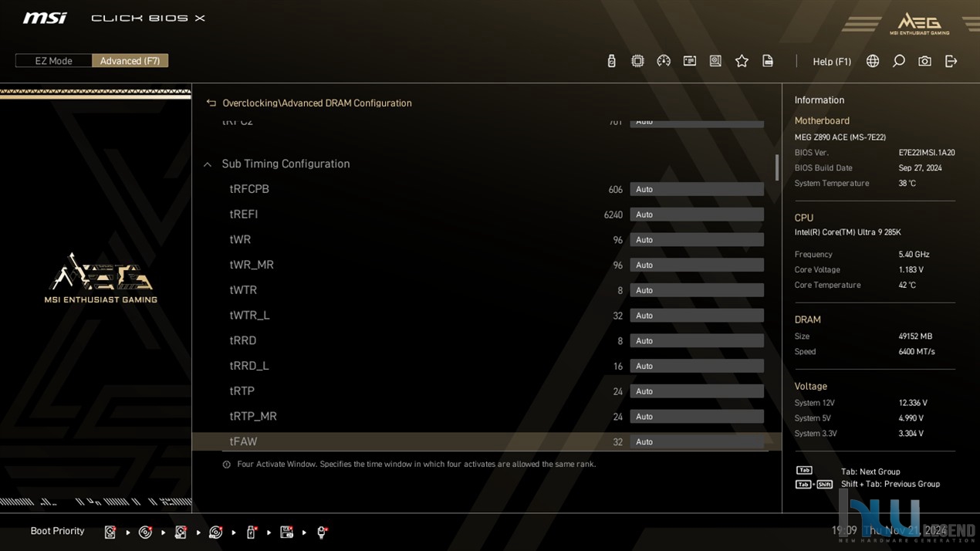This screenshot has height=551, width=980.
Task: Click the settings list vertical scrollbar
Action: point(776,167)
